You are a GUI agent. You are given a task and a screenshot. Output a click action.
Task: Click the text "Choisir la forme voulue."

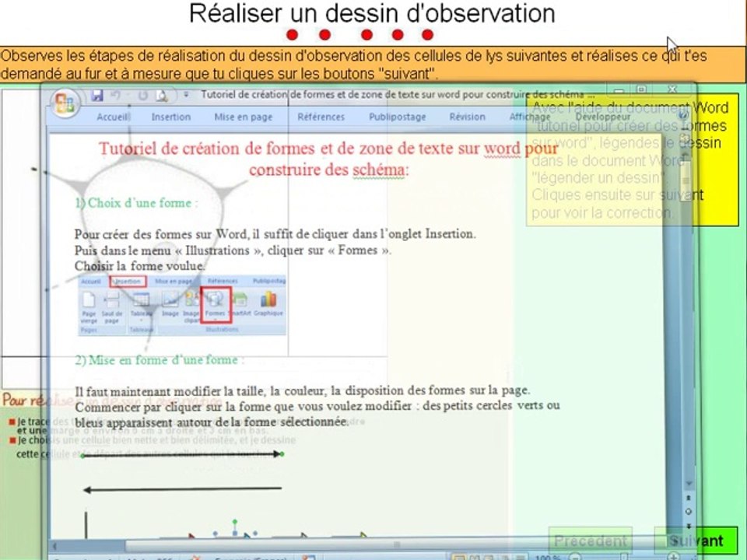pos(139,266)
